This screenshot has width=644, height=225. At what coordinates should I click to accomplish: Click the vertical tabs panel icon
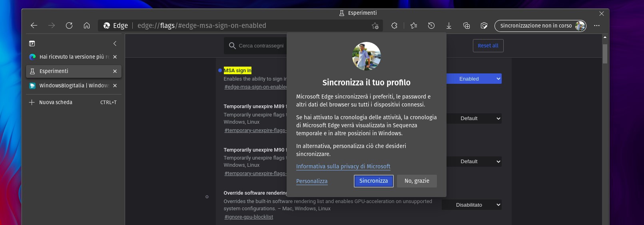[32, 43]
